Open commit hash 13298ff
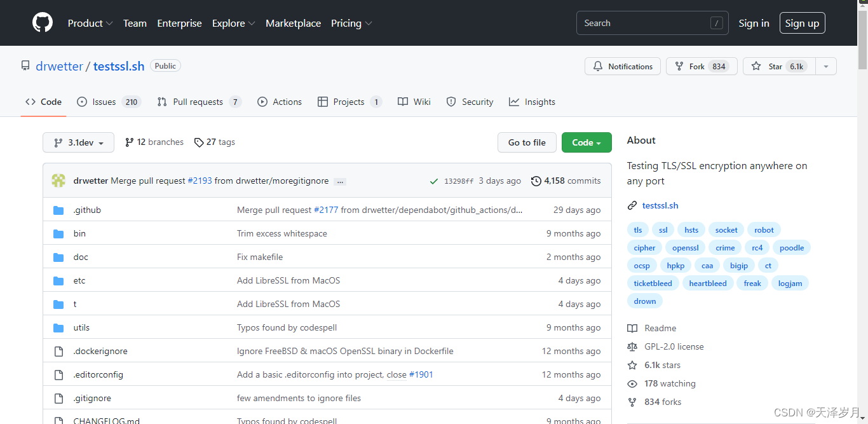The height and width of the screenshot is (424, 868). coord(459,181)
